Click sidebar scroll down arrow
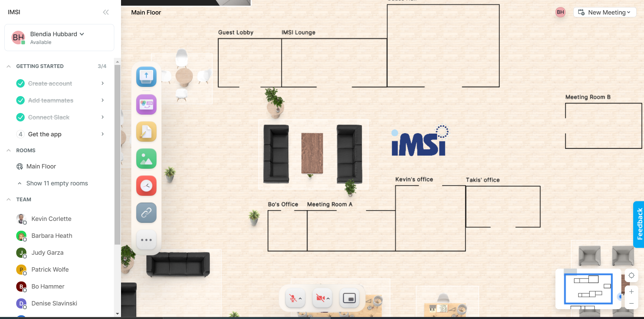 point(117,314)
